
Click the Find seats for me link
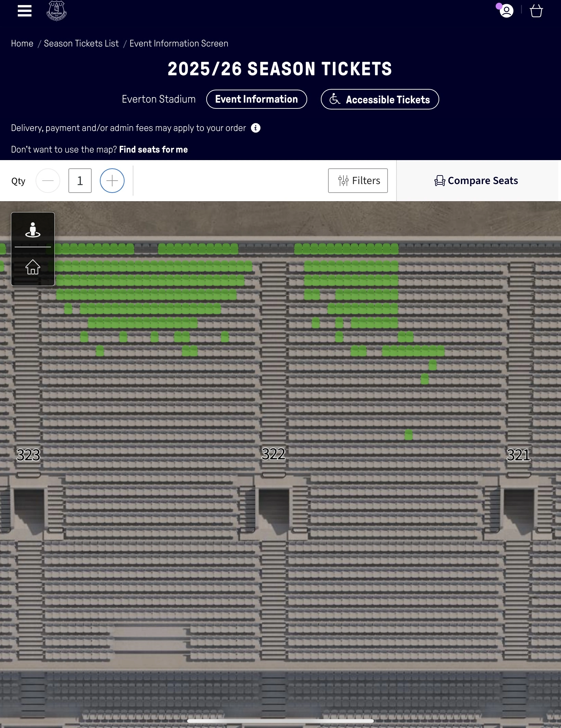tap(153, 149)
